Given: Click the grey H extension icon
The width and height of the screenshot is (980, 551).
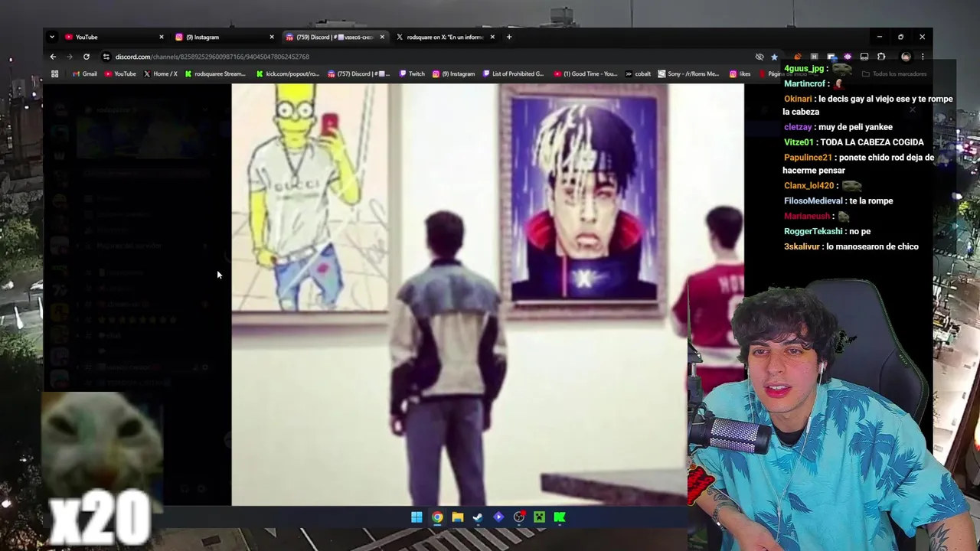Looking at the screenshot, I should click(814, 57).
